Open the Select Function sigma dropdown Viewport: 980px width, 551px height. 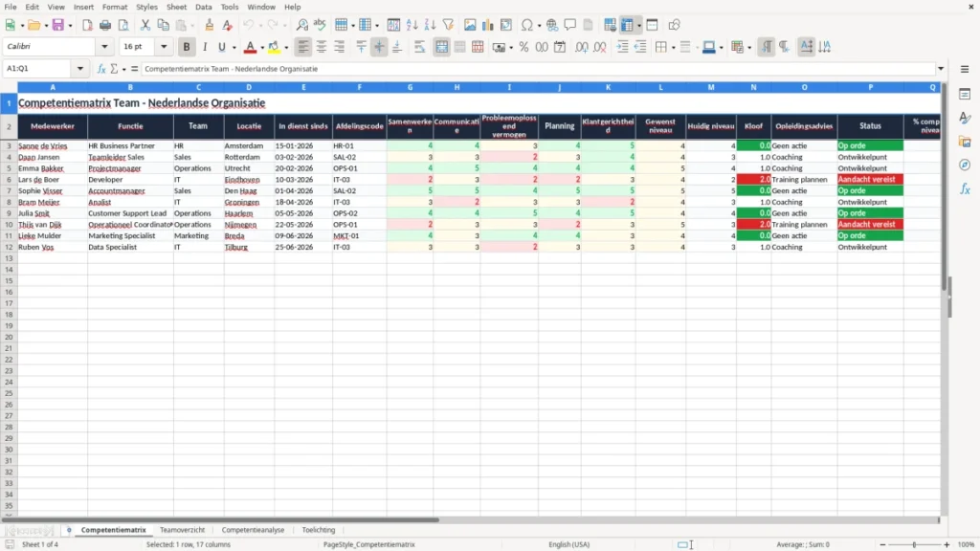pyautogui.click(x=123, y=69)
